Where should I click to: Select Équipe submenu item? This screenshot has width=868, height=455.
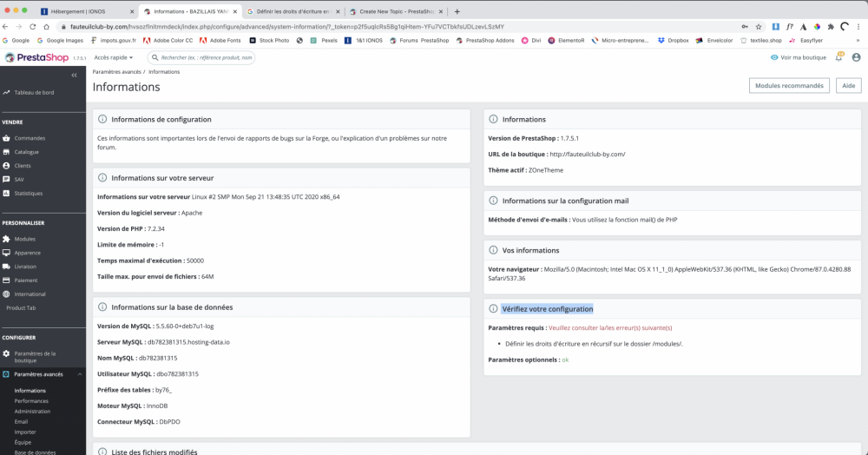click(x=23, y=443)
